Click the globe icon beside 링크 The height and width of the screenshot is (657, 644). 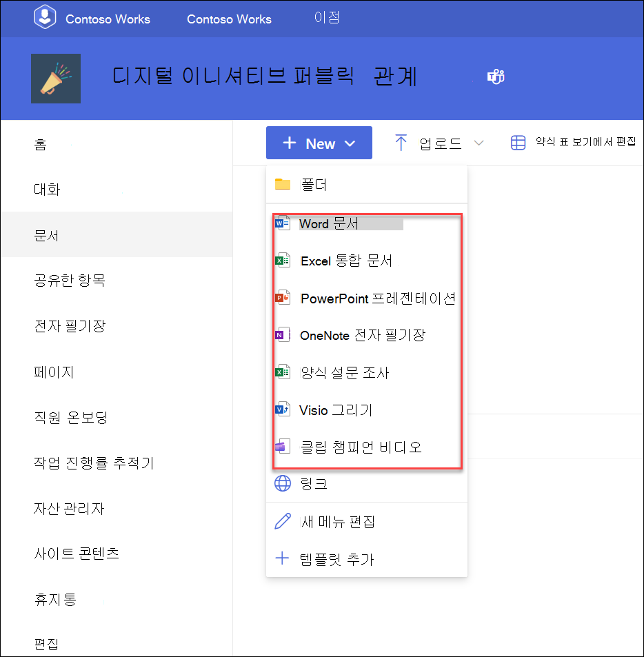pos(283,483)
